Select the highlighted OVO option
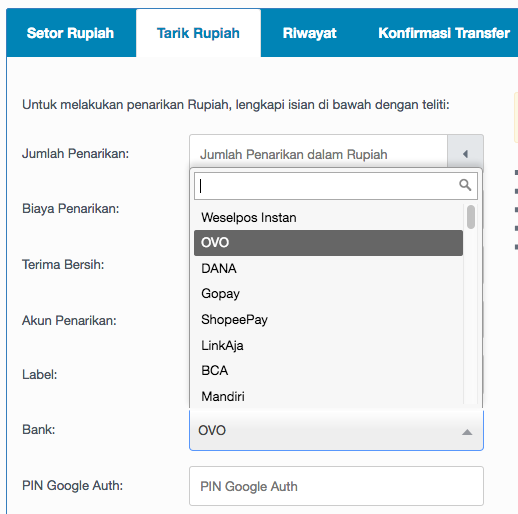The image size is (518, 514). point(328,243)
